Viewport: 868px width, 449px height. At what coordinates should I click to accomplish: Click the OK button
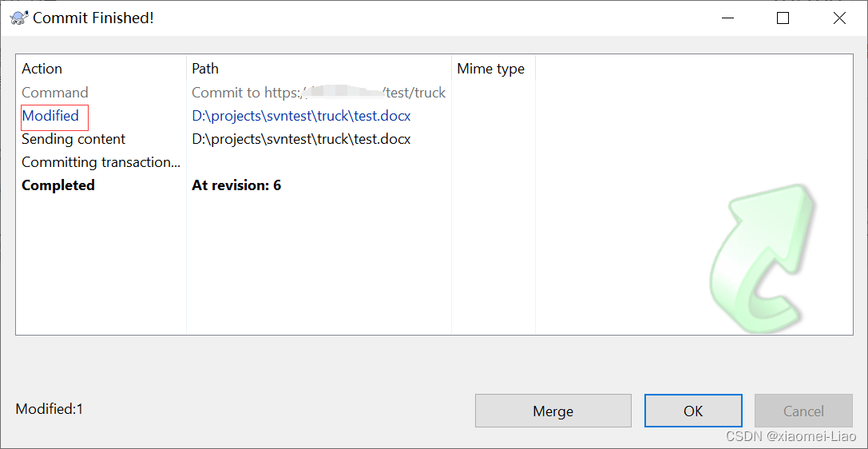[x=693, y=411]
